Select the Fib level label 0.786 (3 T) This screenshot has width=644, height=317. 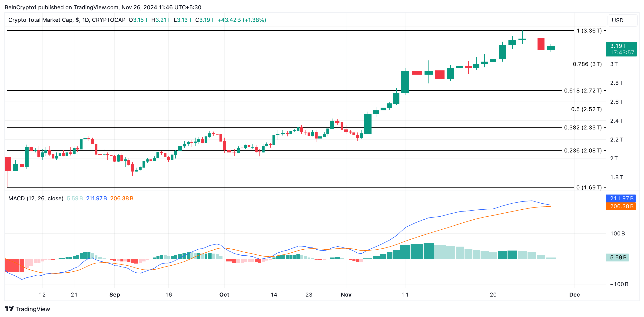587,64
